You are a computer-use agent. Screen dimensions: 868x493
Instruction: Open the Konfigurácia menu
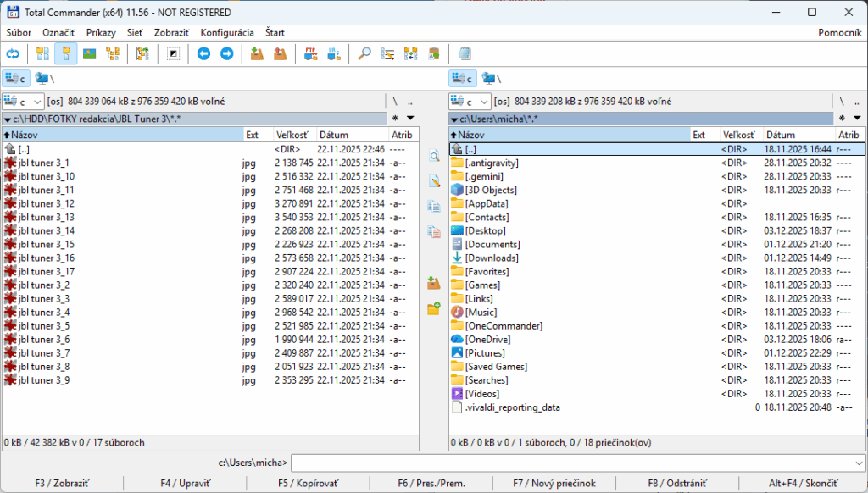point(226,32)
